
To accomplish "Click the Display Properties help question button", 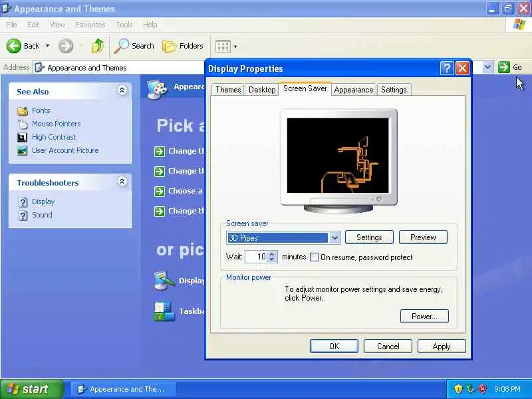I will click(447, 68).
